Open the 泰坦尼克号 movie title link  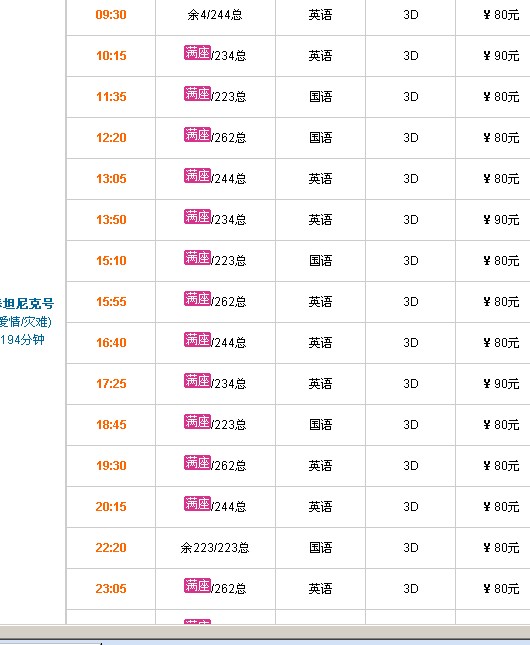pos(27,304)
